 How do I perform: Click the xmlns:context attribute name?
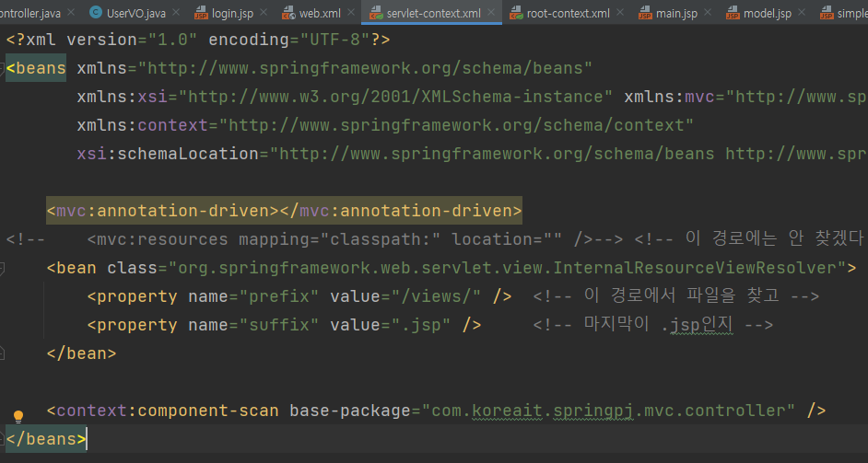click(142, 125)
